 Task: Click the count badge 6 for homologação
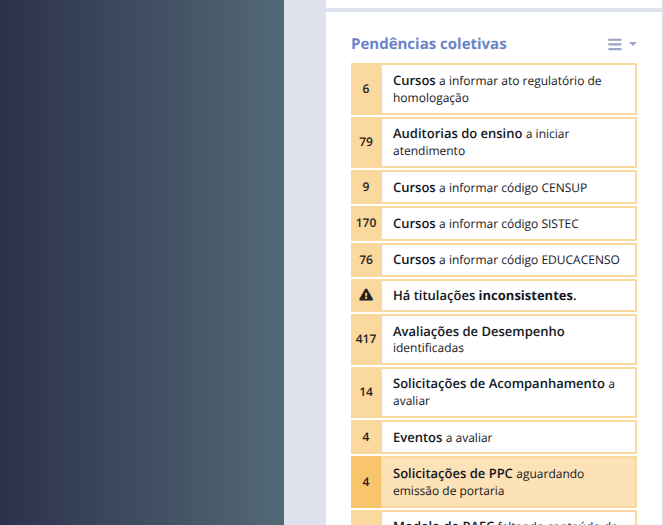point(366,89)
